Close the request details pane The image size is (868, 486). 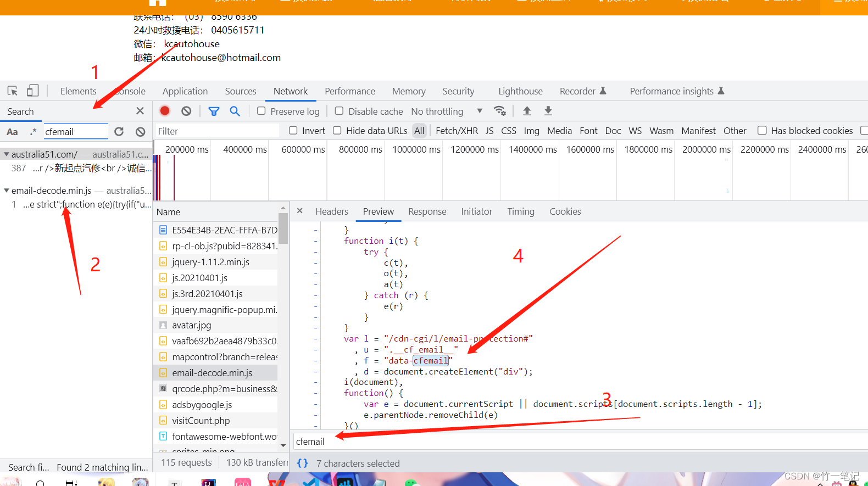click(300, 211)
